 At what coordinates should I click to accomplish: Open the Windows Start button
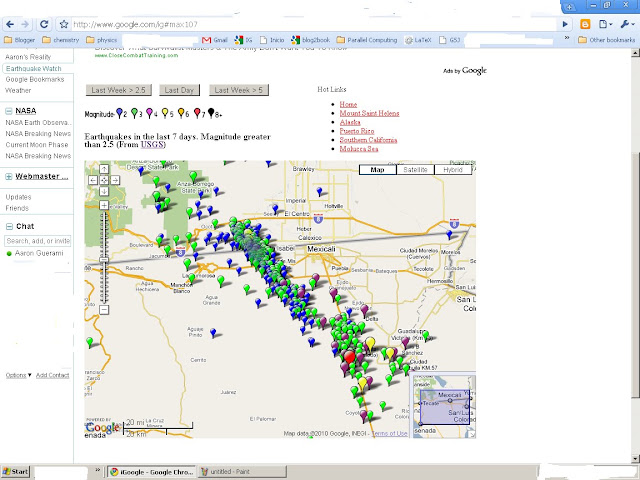16,472
